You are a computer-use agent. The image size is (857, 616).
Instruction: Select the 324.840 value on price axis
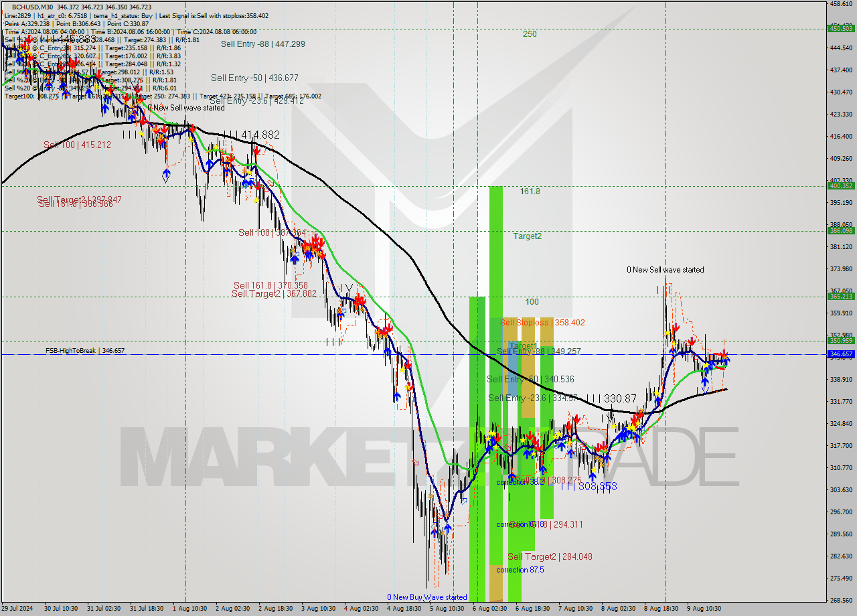[x=841, y=424]
